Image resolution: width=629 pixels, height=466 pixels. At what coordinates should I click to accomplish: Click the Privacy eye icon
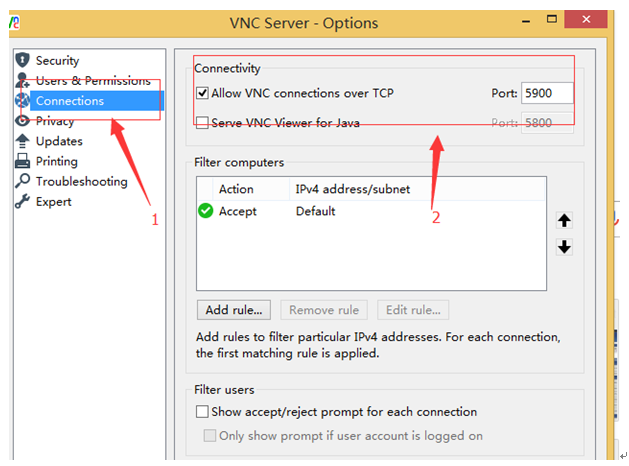(x=22, y=121)
